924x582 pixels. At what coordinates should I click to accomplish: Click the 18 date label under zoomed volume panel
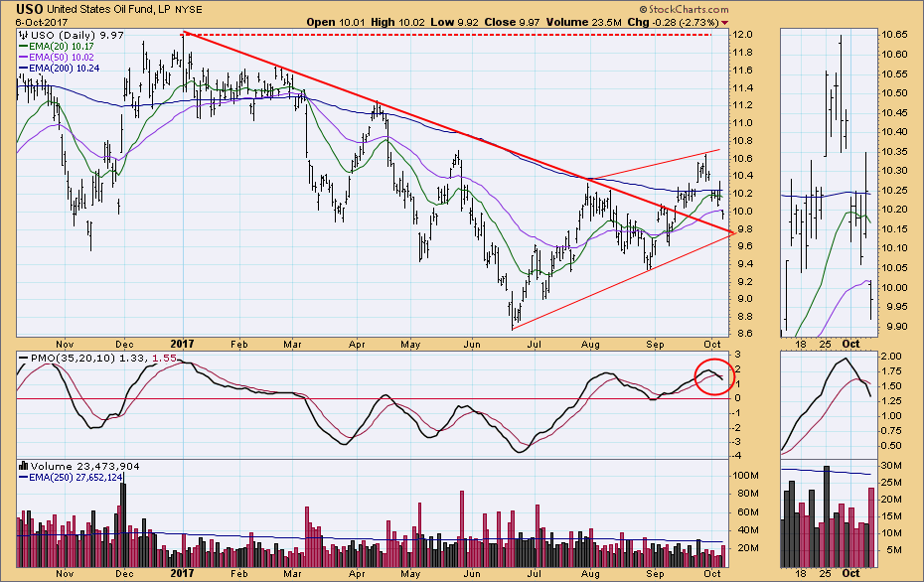coord(800,573)
